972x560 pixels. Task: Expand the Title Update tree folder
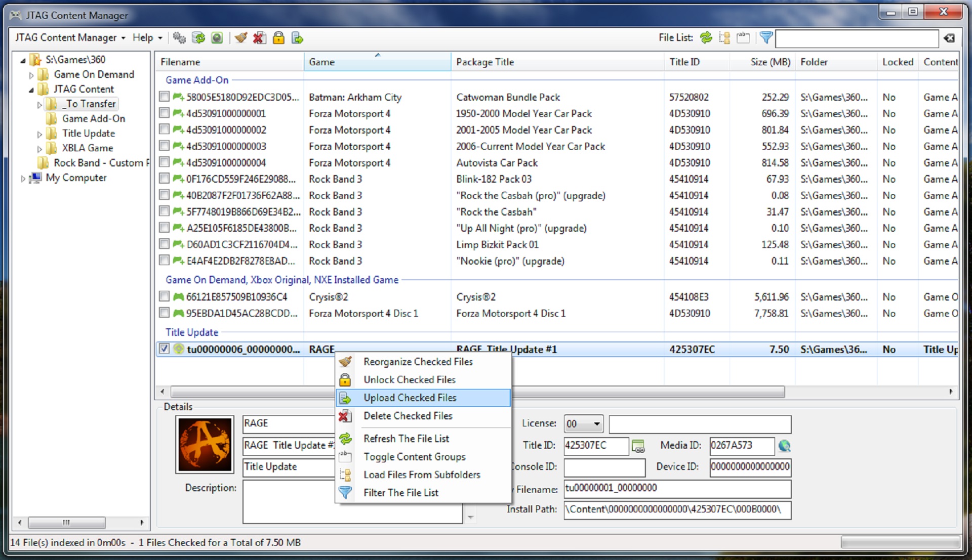point(39,134)
